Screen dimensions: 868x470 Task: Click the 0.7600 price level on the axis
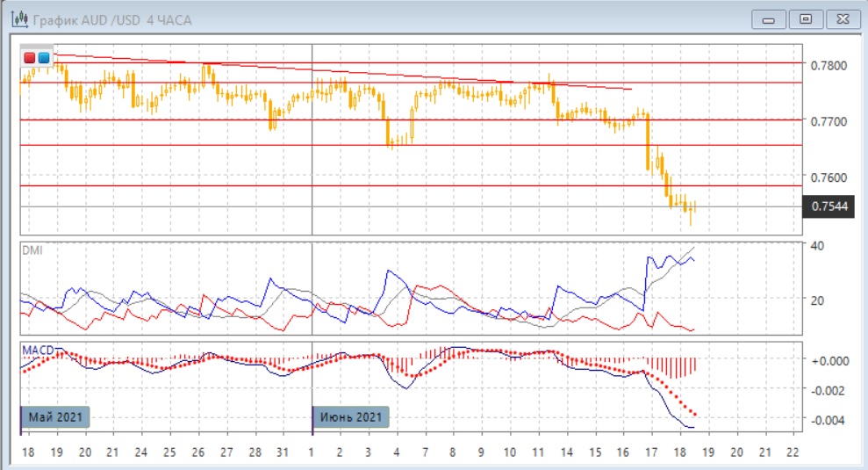click(829, 177)
